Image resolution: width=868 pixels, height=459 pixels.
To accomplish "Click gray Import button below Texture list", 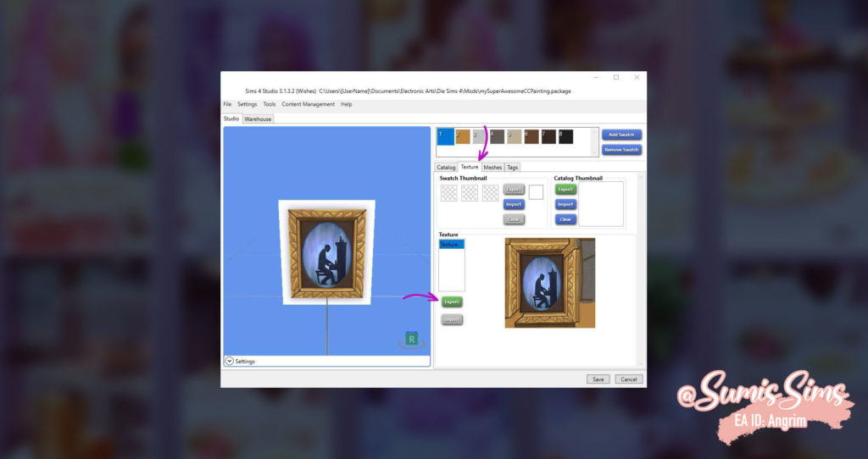I will point(452,319).
